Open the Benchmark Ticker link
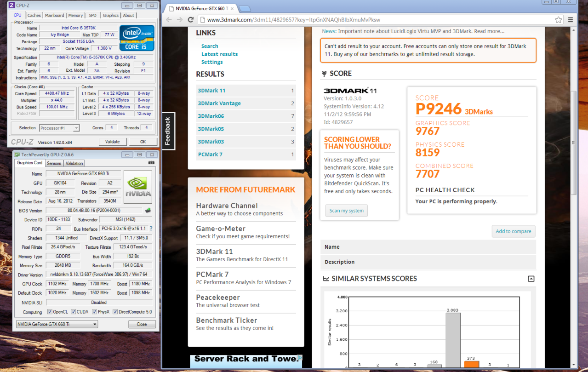Image resolution: width=588 pixels, height=372 pixels. (x=227, y=320)
